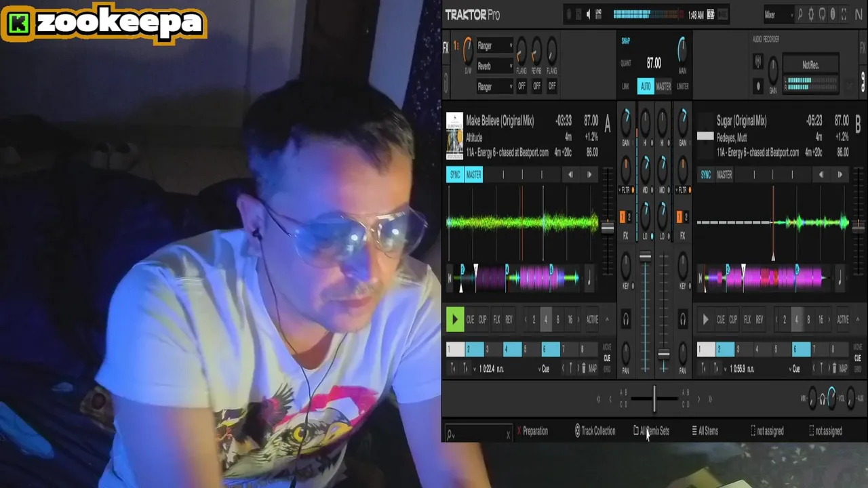Screen dimensions: 868x488
Task: Tempo bend backward arrow on deck B
Action: point(821,174)
